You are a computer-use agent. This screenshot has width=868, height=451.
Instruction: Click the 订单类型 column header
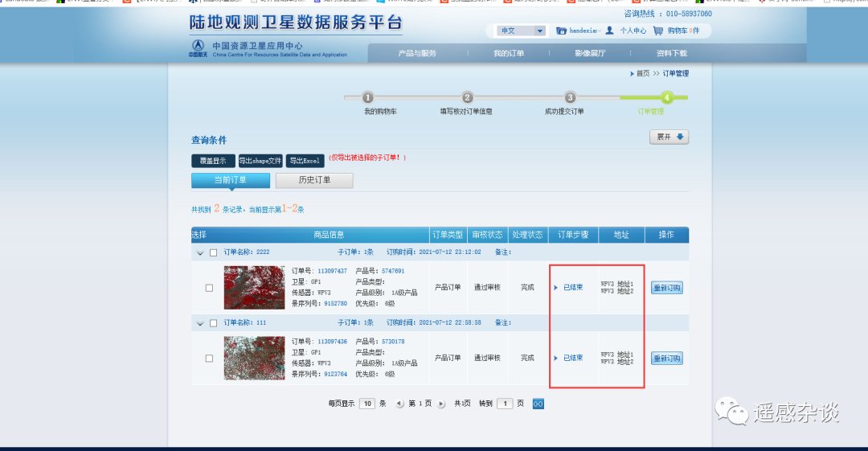point(448,235)
